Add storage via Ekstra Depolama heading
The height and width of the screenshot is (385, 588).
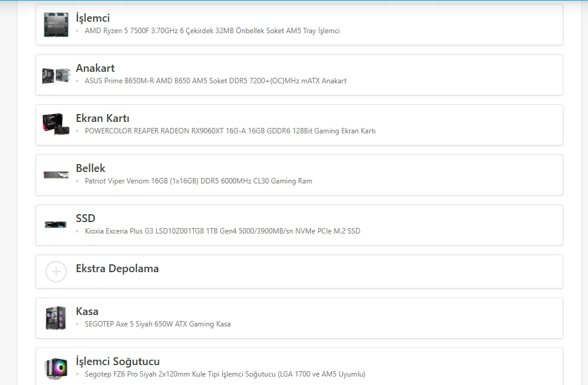[x=117, y=269]
